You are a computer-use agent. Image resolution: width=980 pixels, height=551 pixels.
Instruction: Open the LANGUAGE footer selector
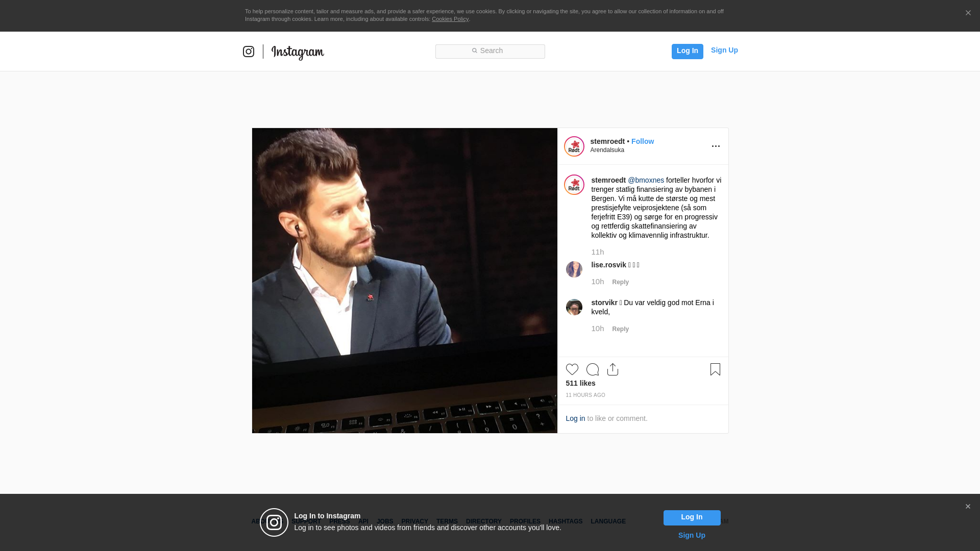[x=608, y=521]
